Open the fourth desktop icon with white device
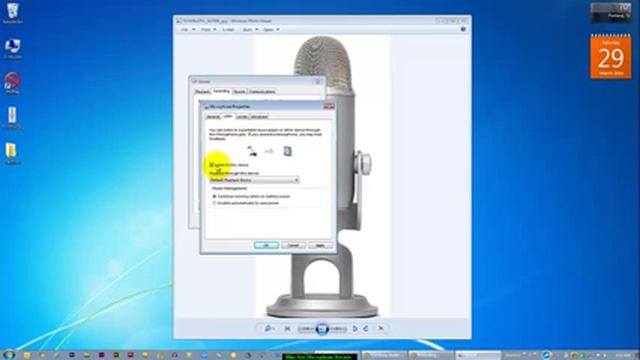 coord(12,118)
